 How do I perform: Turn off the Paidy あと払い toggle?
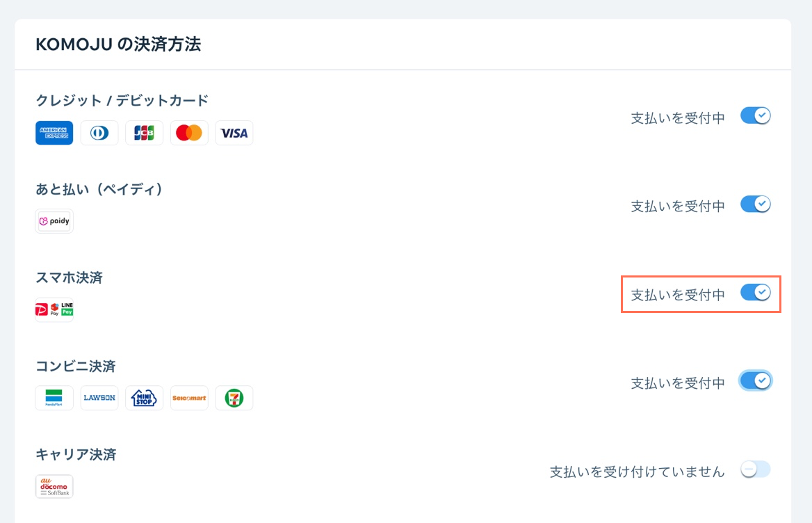pos(756,204)
